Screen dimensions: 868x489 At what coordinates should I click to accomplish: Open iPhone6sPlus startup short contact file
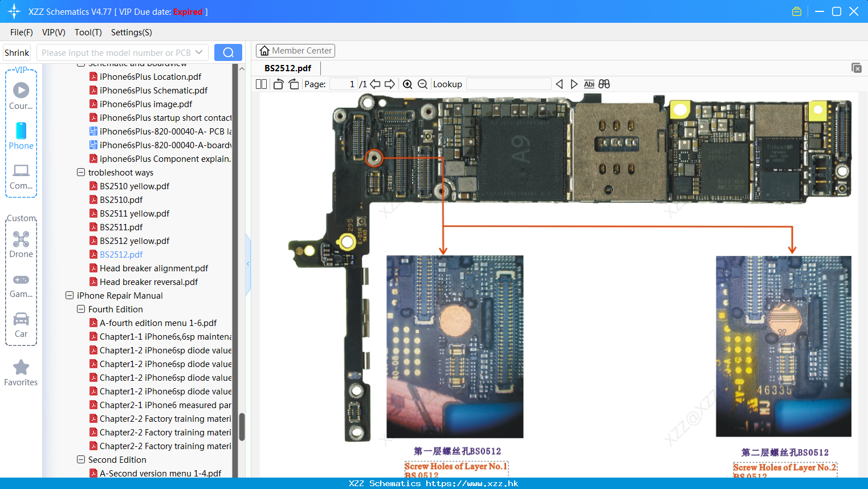tap(161, 117)
